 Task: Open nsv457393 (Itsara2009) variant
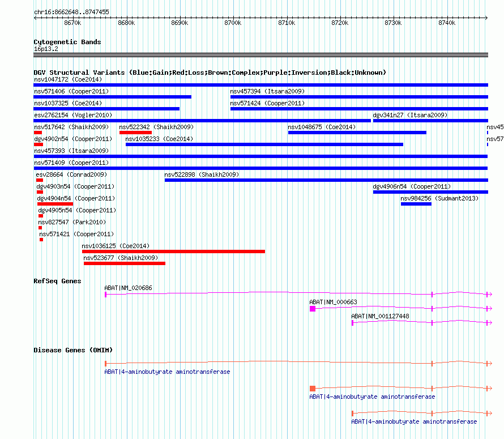pyautogui.click(x=260, y=156)
